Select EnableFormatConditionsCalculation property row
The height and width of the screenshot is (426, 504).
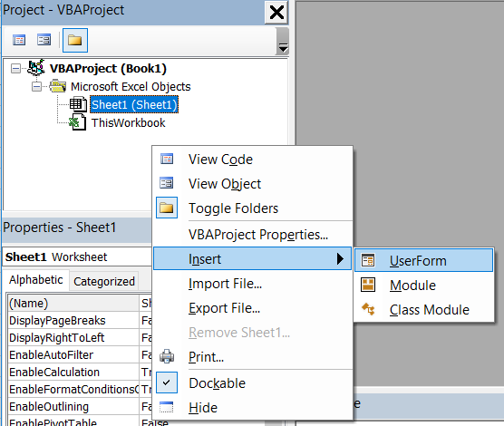click(80, 390)
